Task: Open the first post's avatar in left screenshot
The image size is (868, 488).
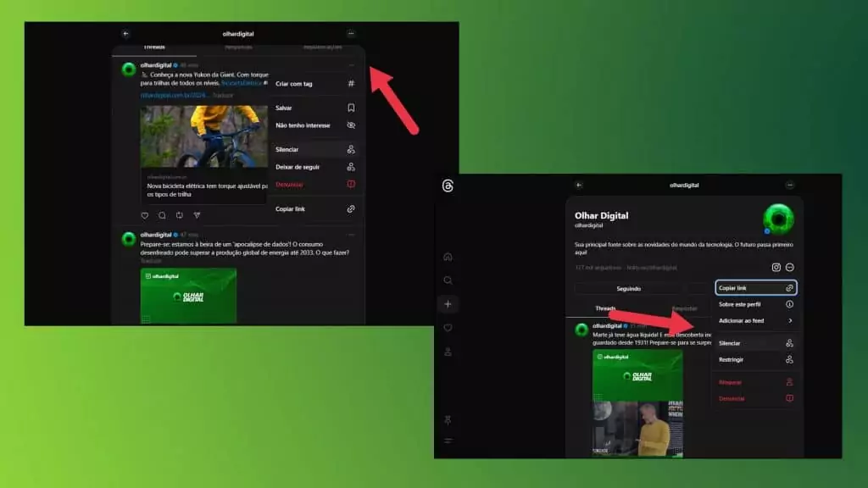Action: coord(129,69)
